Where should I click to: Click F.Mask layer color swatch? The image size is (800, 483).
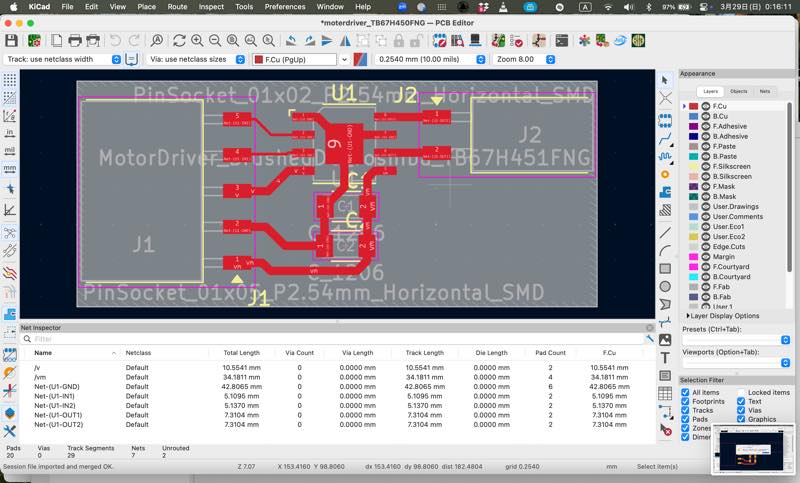click(x=693, y=187)
